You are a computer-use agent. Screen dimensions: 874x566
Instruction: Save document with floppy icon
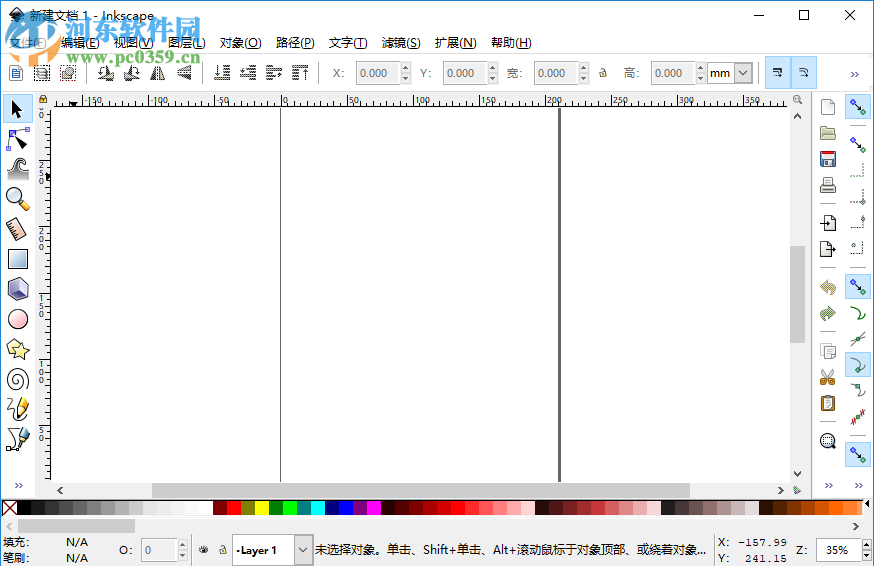(x=828, y=159)
